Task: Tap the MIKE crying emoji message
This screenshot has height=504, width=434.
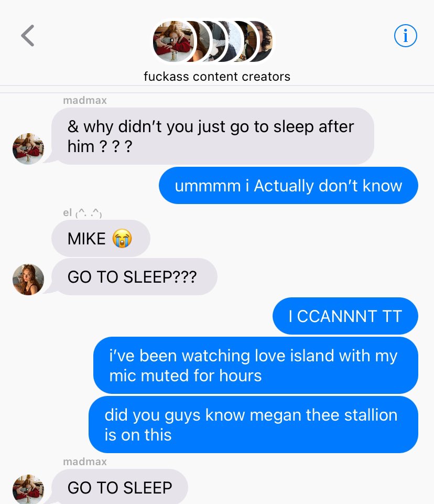Action: [x=101, y=239]
